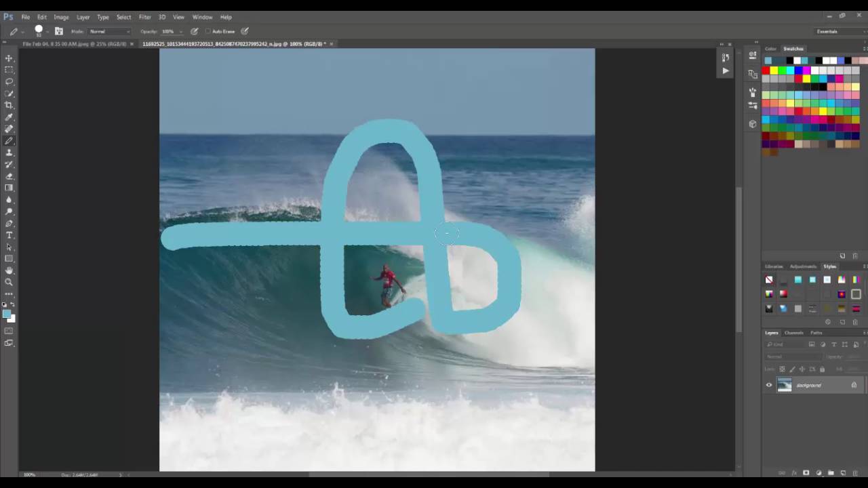This screenshot has width=868, height=488.
Task: Create new layer button in Layers panel
Action: (x=843, y=473)
